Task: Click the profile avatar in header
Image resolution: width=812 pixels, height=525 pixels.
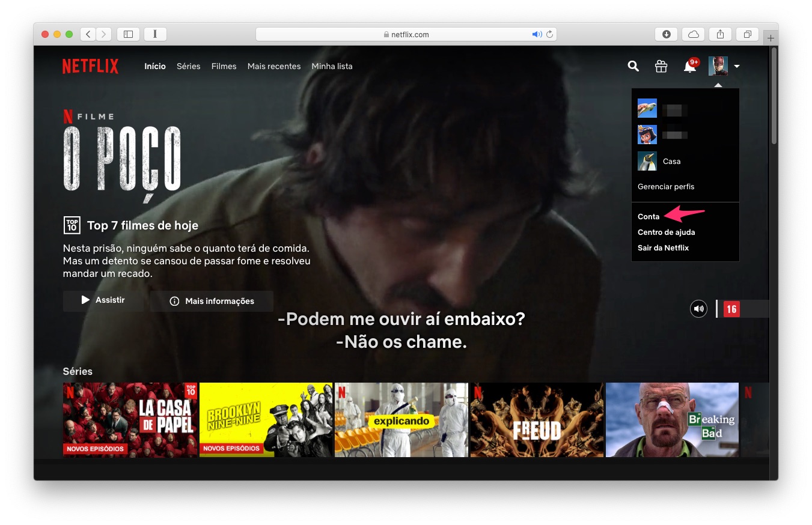Action: coord(718,66)
